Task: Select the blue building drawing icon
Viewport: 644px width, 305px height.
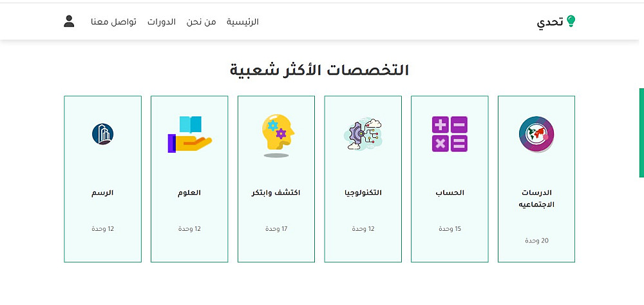Action: click(x=102, y=134)
